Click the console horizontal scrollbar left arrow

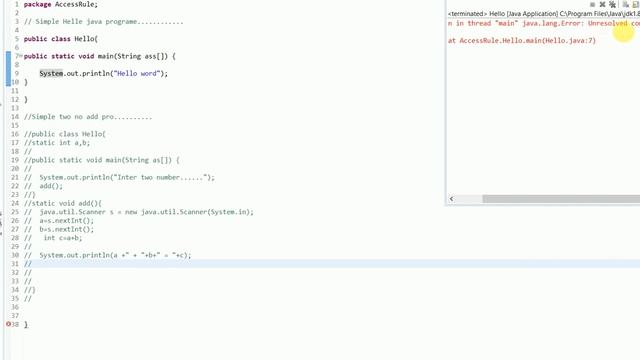(x=451, y=199)
